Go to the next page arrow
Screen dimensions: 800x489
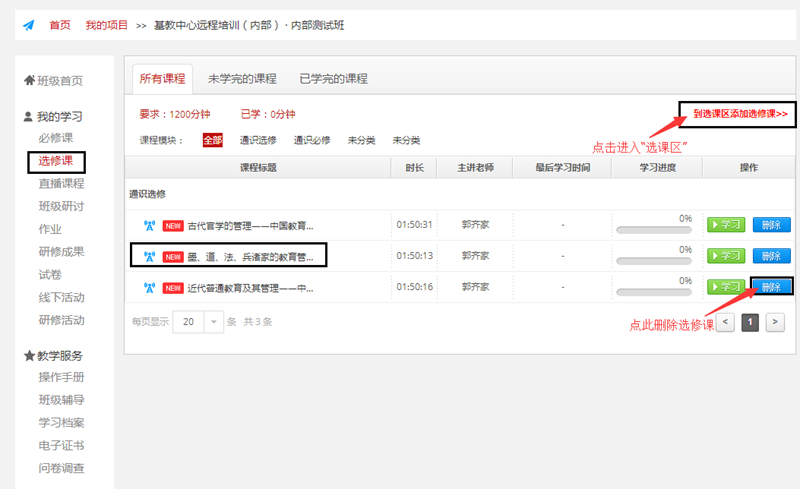tap(775, 322)
